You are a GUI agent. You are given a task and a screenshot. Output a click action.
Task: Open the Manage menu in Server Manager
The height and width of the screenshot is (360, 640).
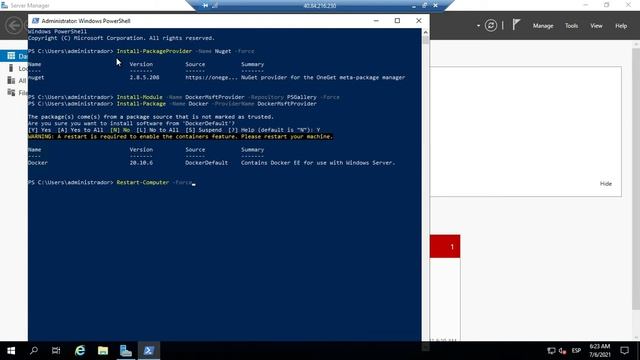543,26
